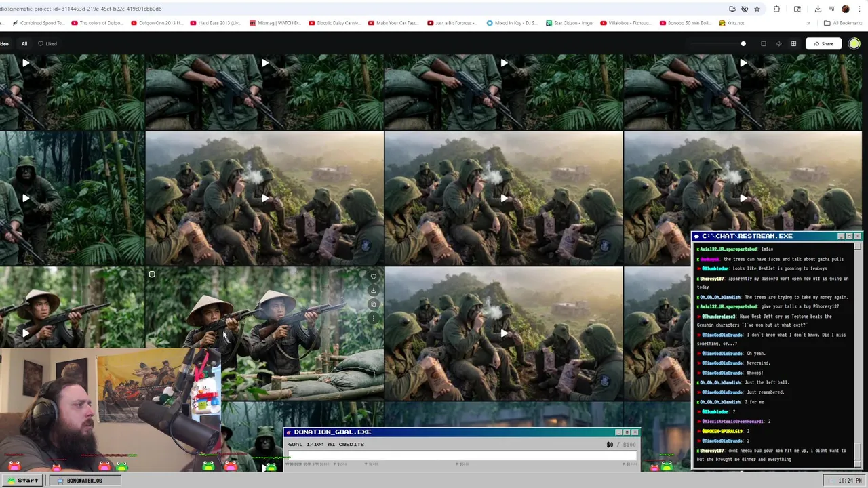Open more options dots on hovered image
868x488 pixels.
[x=373, y=317]
